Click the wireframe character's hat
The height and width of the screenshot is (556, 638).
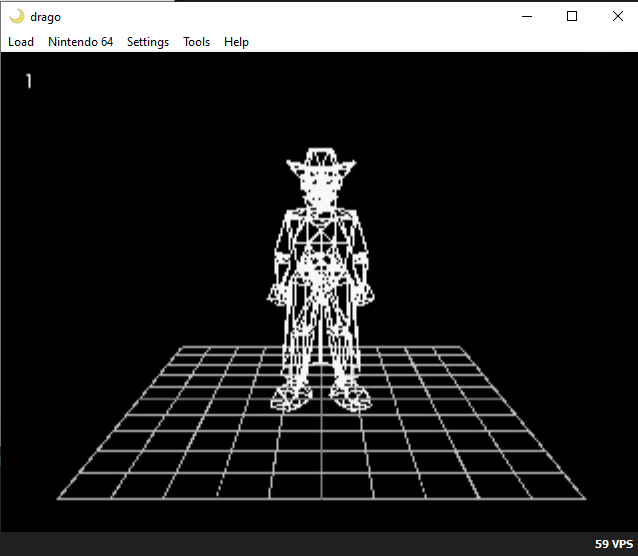[320, 162]
